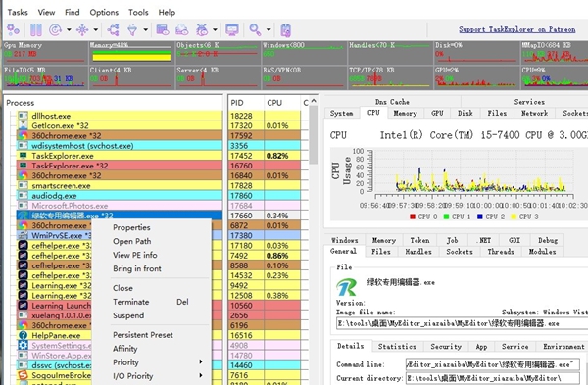This screenshot has width=588, height=385.
Task: Switch to the Token tab
Action: coord(419,240)
